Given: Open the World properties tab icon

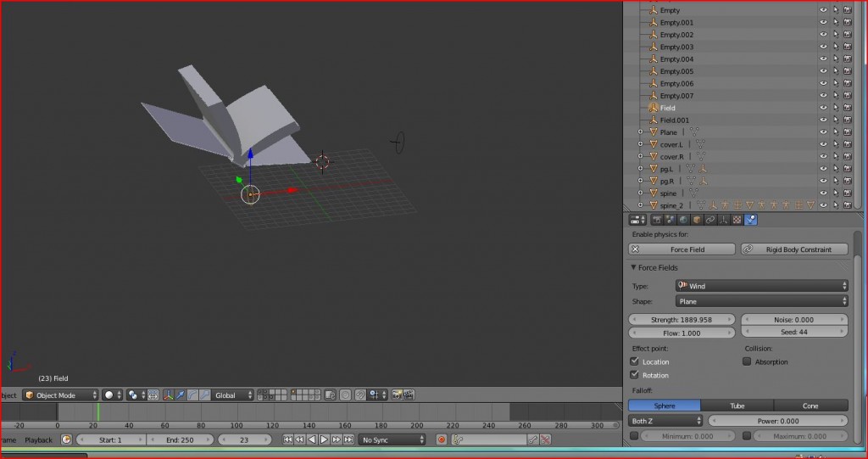Looking at the screenshot, I should (x=682, y=220).
